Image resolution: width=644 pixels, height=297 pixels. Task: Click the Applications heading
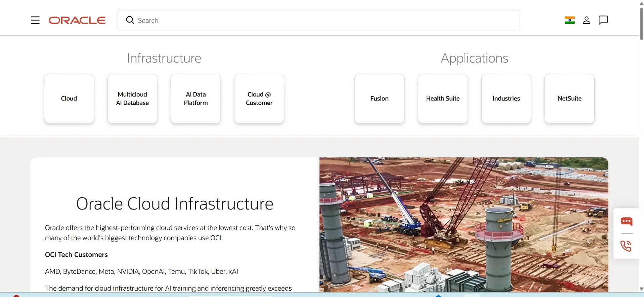coord(474,58)
